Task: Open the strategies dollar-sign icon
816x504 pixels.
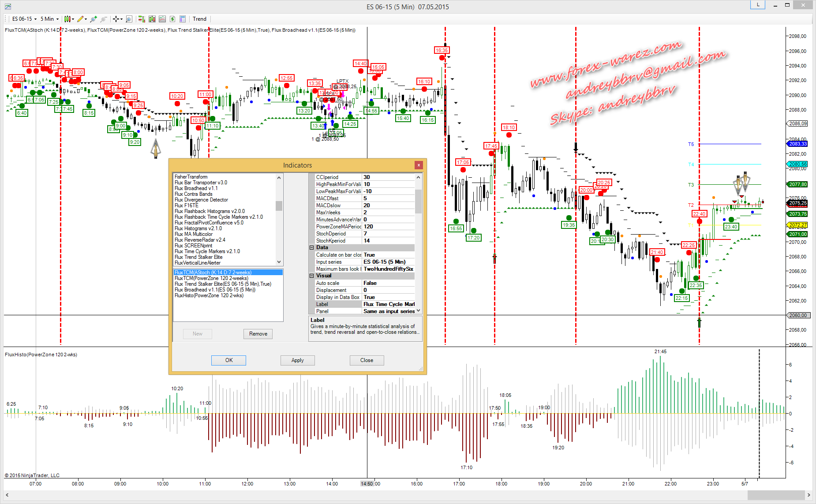Action: coord(172,19)
